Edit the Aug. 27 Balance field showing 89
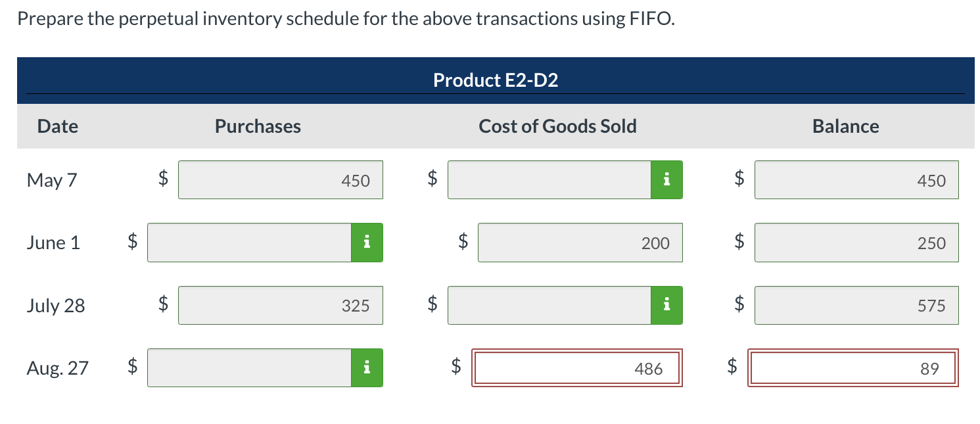 tap(852, 369)
